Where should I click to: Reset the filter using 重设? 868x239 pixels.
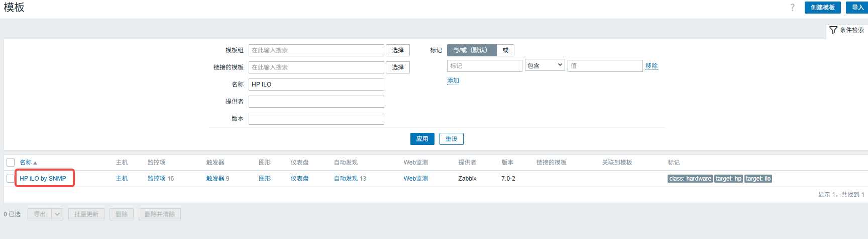pyautogui.click(x=451, y=139)
